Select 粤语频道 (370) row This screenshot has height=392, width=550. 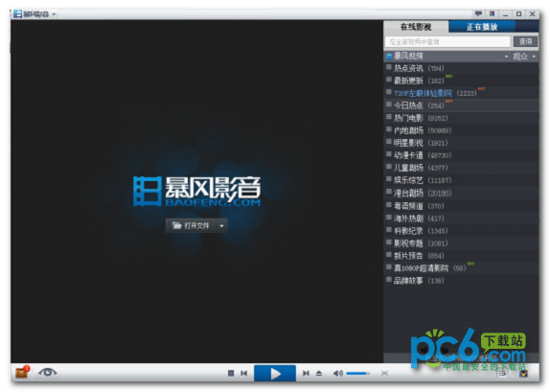(461, 206)
